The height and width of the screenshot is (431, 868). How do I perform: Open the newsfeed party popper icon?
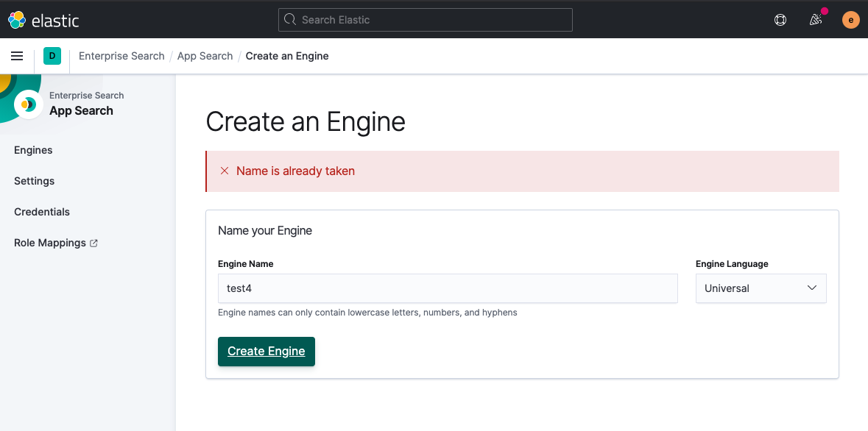(816, 20)
